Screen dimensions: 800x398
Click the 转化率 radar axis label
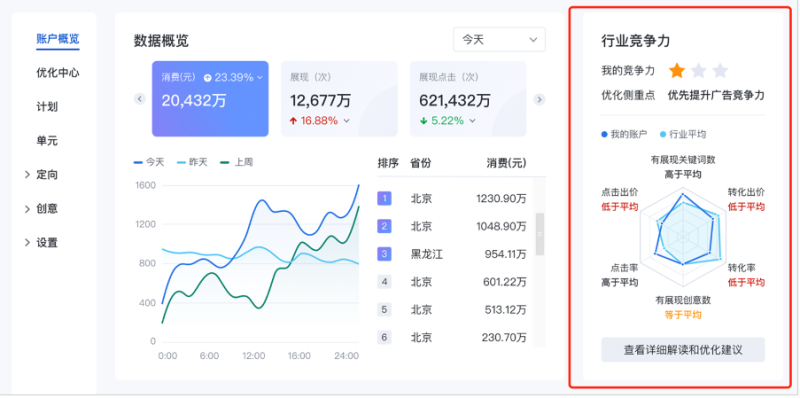coord(741,267)
